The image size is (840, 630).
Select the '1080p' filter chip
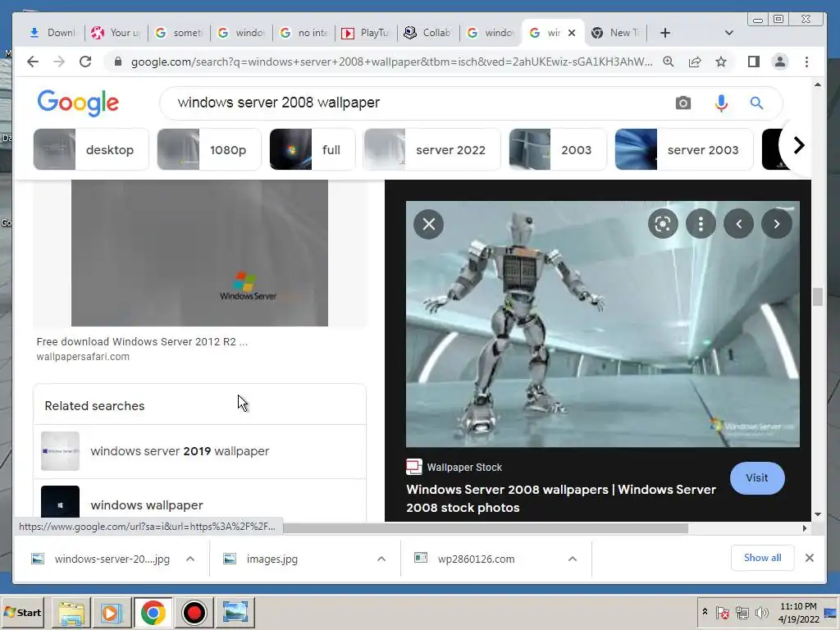click(209, 149)
